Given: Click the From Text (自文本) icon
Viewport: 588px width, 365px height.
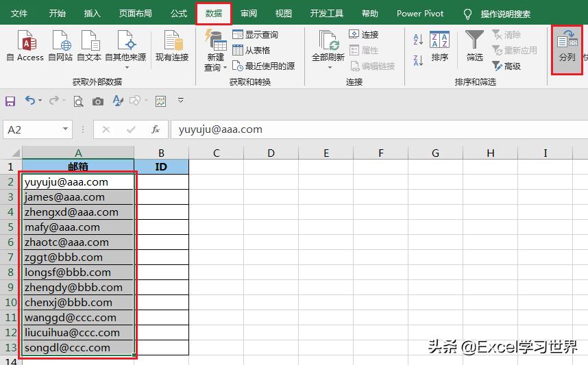Looking at the screenshot, I should 89,46.
